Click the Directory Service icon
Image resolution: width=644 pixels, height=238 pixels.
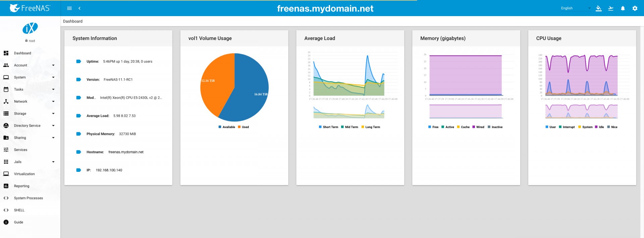pos(6,126)
